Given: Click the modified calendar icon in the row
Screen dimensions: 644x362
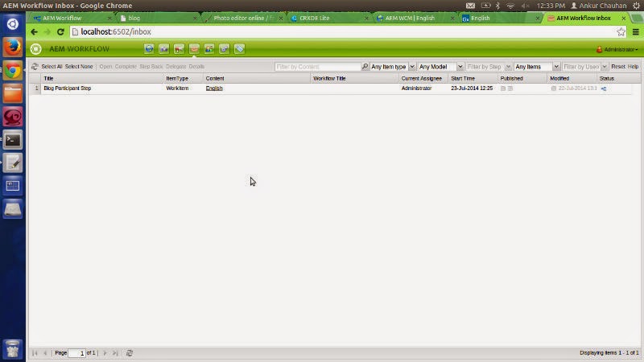Looking at the screenshot, I should (x=554, y=88).
